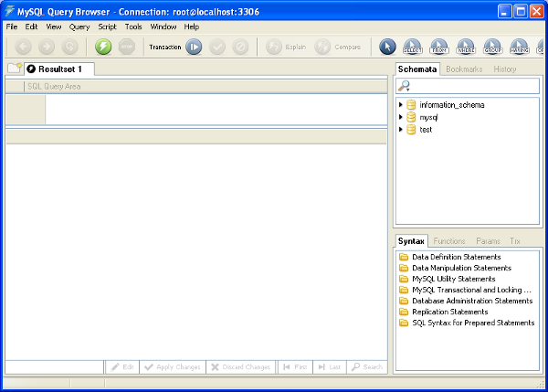Open the Edit menu

(x=31, y=26)
